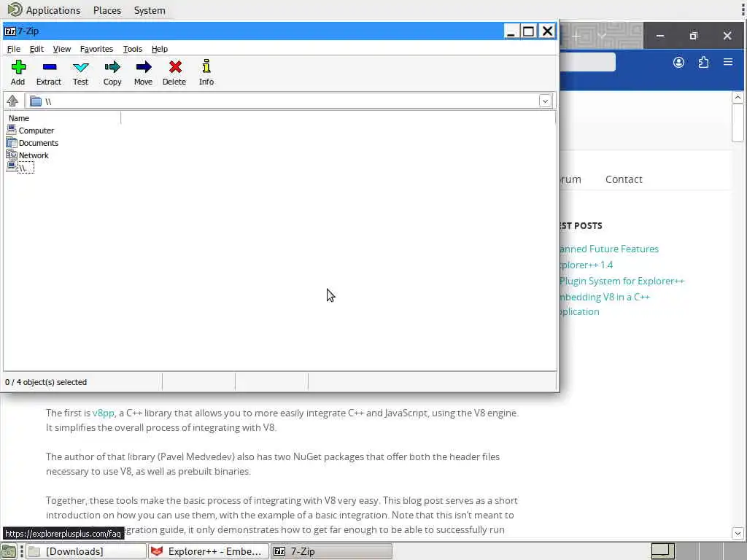This screenshot has width=747, height=560.
Task: Open the Places menu in top panel
Action: point(107,10)
